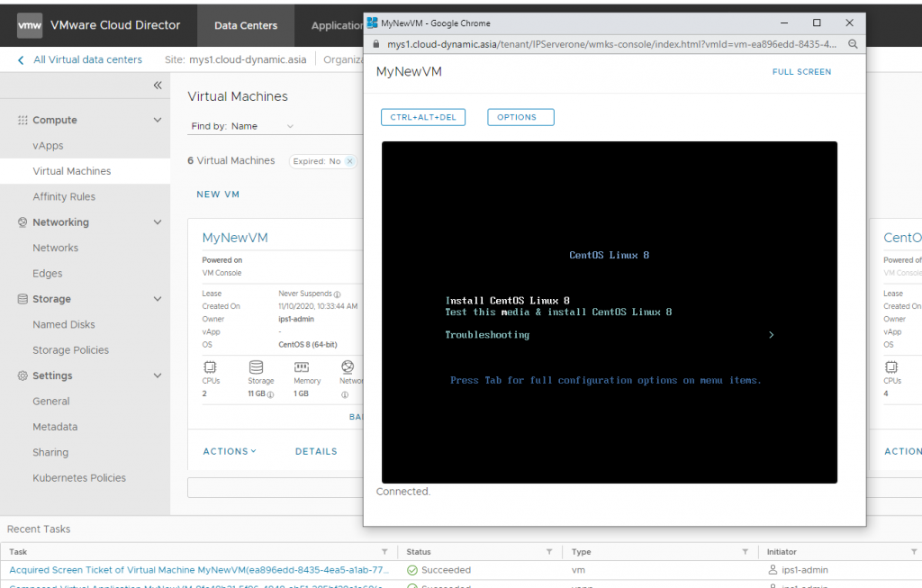The image size is (922, 588).
Task: Select Sharing under Settings
Action: click(50, 453)
